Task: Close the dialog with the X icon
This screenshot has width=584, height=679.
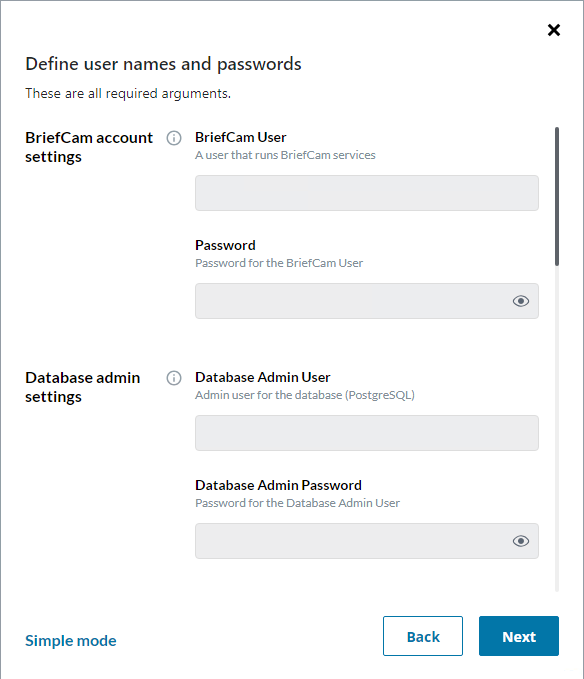Action: pyautogui.click(x=554, y=30)
